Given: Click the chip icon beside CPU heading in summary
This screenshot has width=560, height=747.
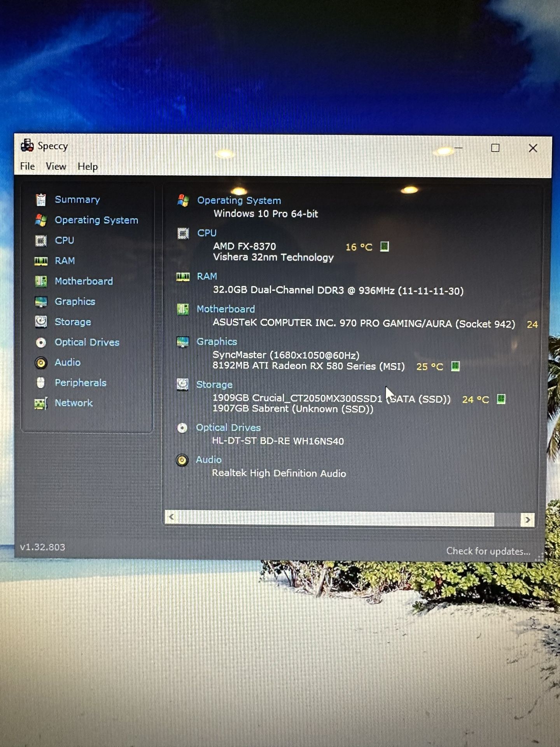Looking at the screenshot, I should [x=183, y=233].
